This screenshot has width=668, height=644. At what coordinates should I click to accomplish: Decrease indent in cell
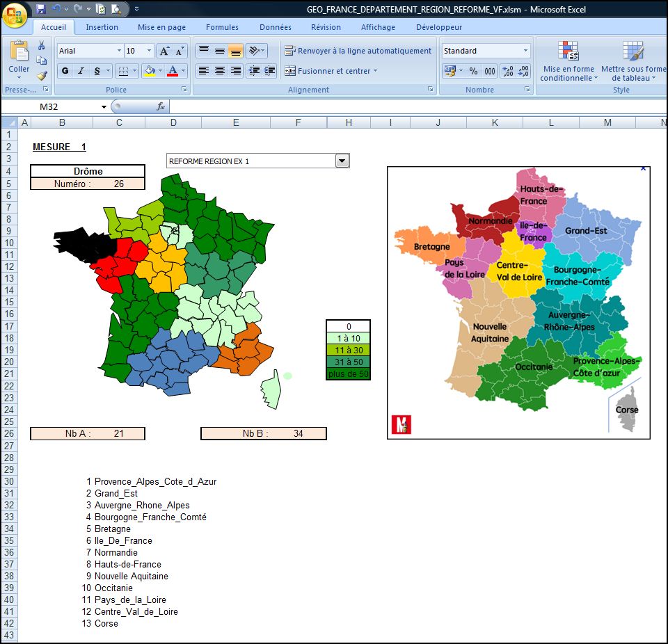click(255, 71)
